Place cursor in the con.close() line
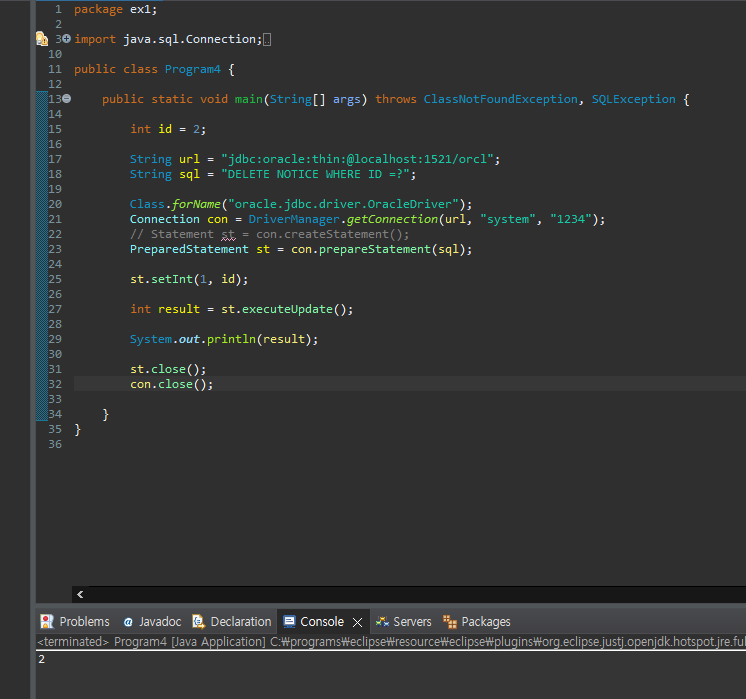The height and width of the screenshot is (699, 746). click(x=171, y=384)
